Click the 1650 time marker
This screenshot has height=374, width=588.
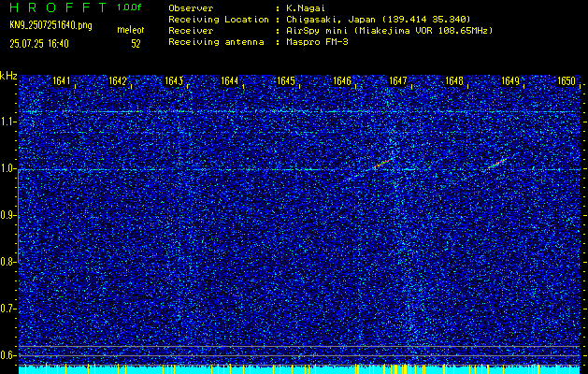click(x=566, y=80)
